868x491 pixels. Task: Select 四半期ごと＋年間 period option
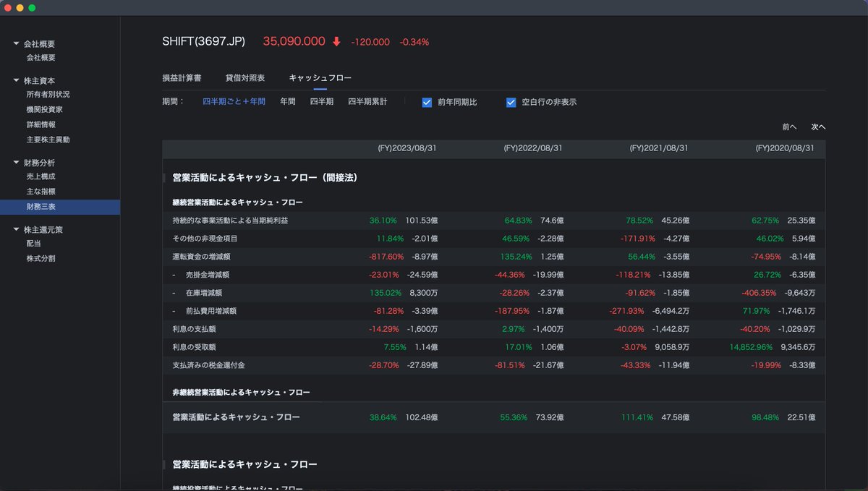pyautogui.click(x=234, y=102)
